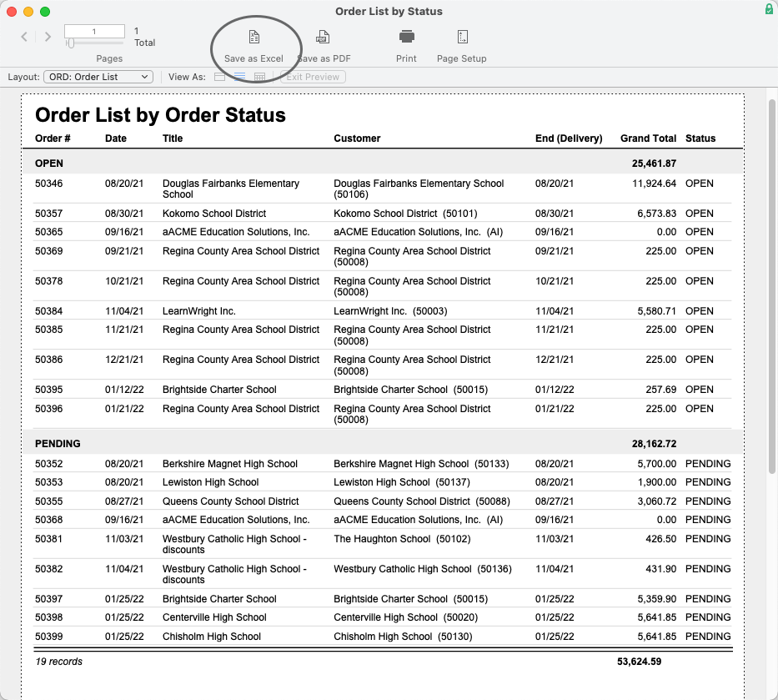Click the Print label
The image size is (778, 700).
(406, 58)
